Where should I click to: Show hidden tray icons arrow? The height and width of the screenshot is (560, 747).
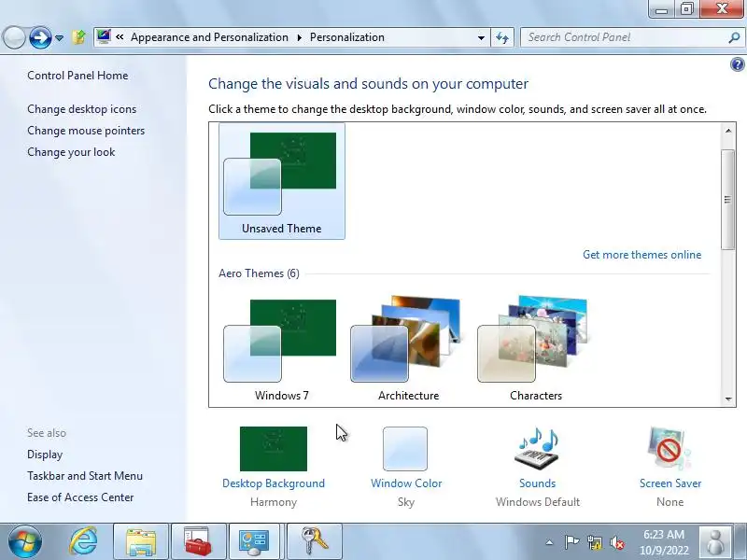[549, 542]
